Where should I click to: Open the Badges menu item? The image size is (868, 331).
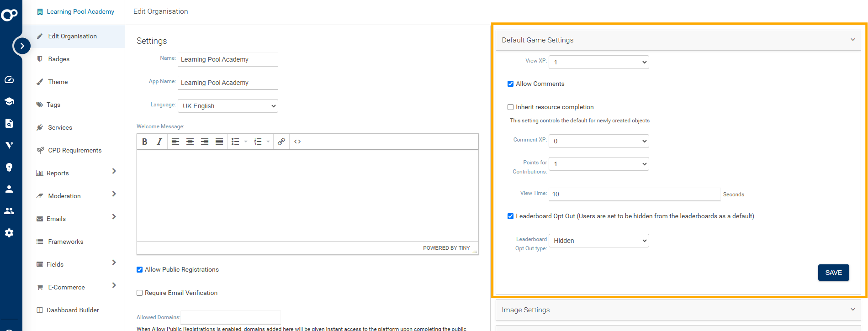coord(59,59)
